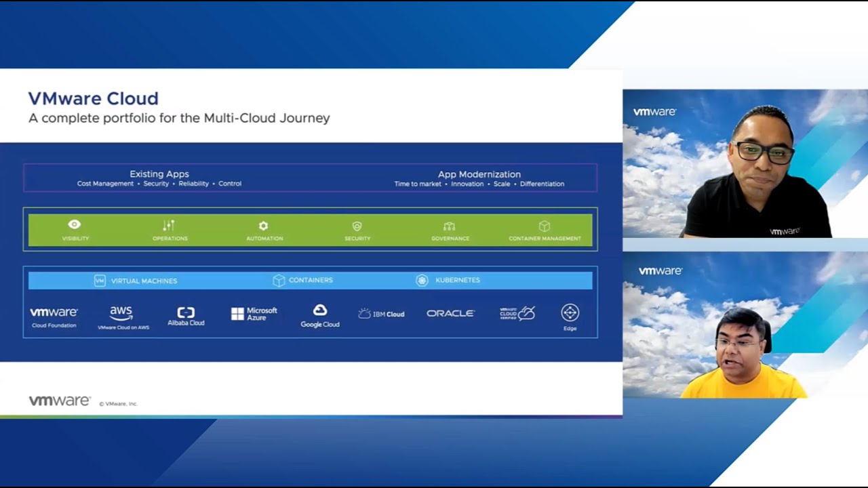Click the AUTOMATION label
The height and width of the screenshot is (488, 868).
[x=264, y=239]
